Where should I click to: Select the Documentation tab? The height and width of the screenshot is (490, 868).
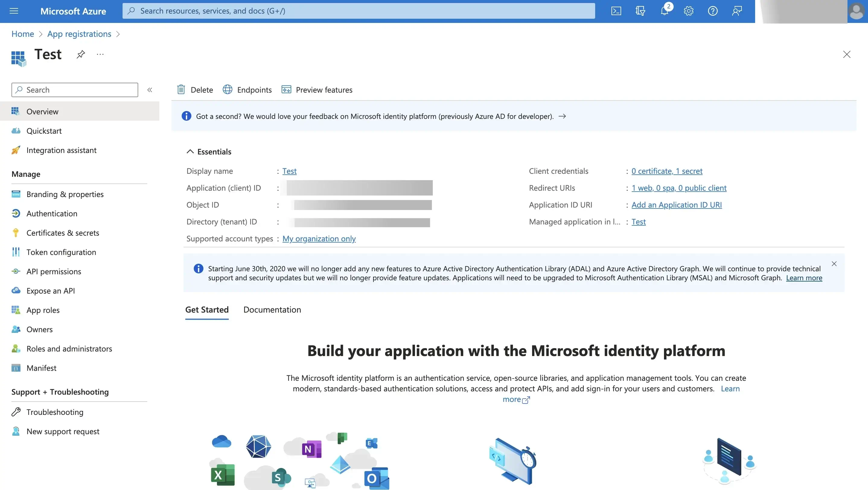pos(272,309)
